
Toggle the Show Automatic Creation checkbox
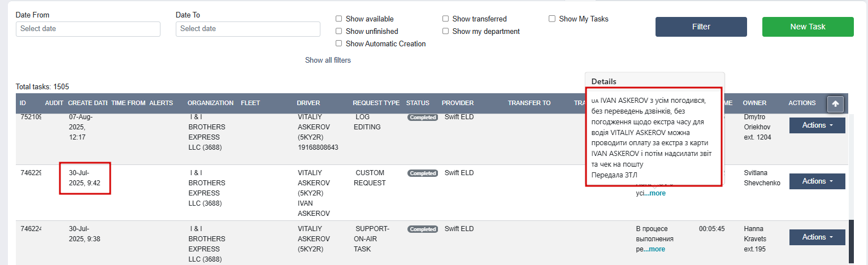pyautogui.click(x=338, y=44)
